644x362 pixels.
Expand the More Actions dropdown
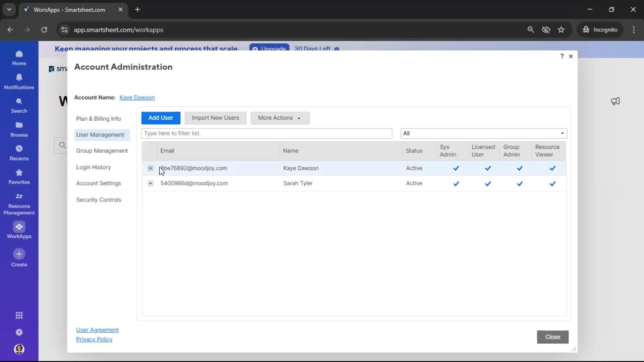pos(280,118)
